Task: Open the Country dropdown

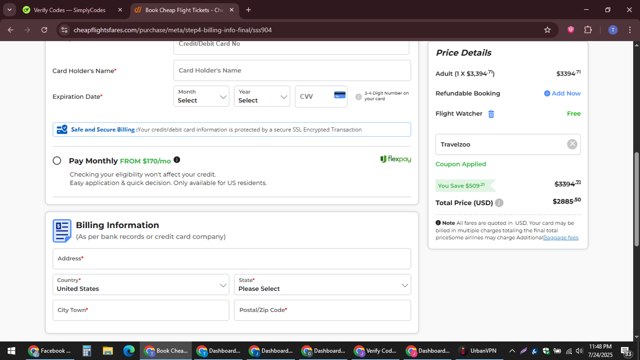Action: point(141,284)
